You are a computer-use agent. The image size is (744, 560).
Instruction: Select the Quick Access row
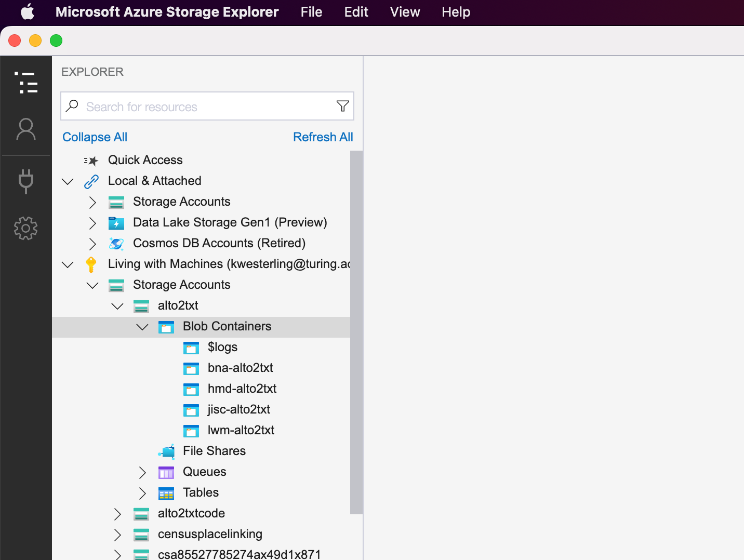tap(201, 160)
